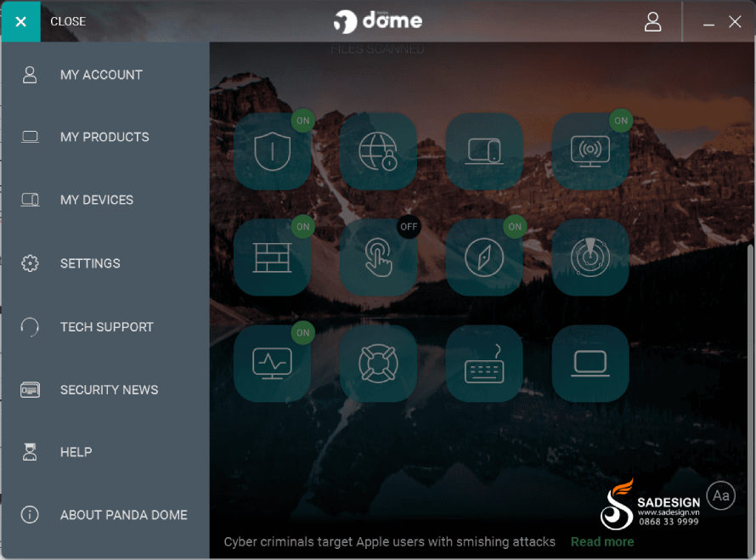Screen dimensions: 756x560
Task: Click the finger-tap tile marked OFF
Action: [x=378, y=257]
